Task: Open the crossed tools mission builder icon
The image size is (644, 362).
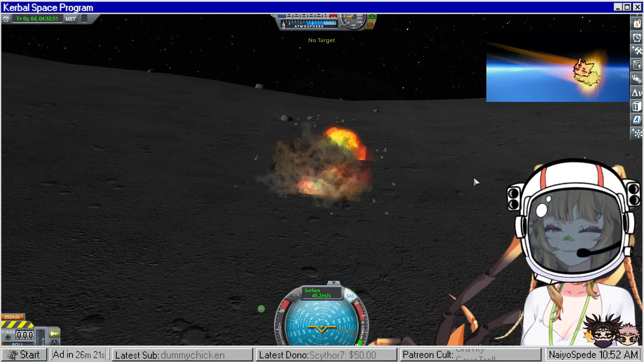Action: pyautogui.click(x=637, y=51)
